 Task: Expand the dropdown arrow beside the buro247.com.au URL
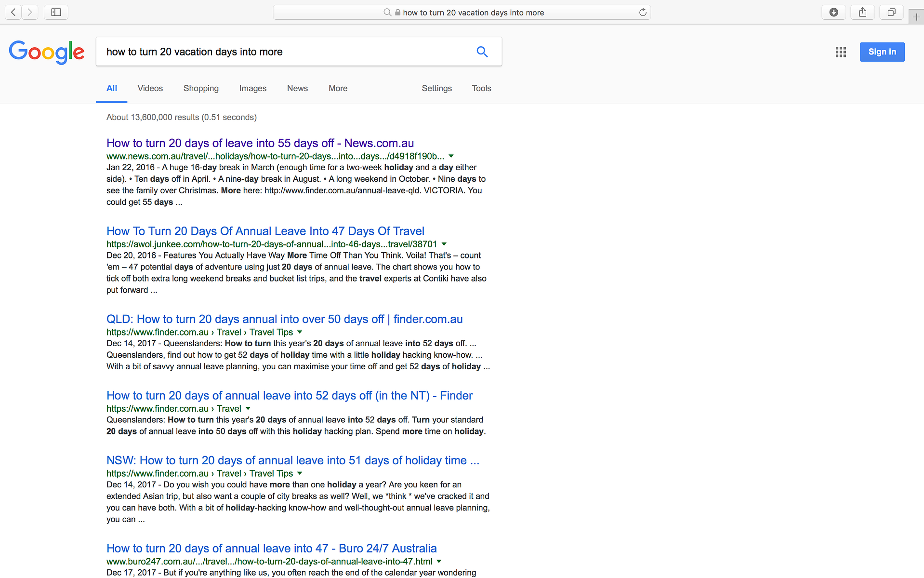pyautogui.click(x=439, y=562)
